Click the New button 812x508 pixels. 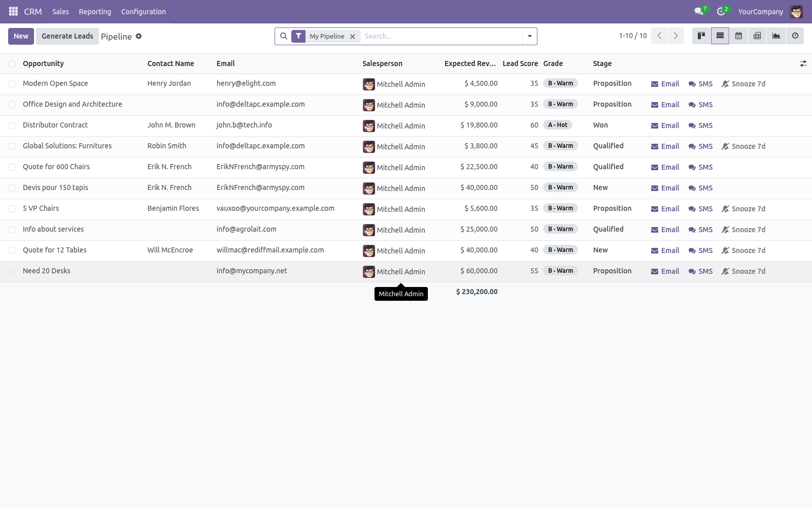[21, 36]
